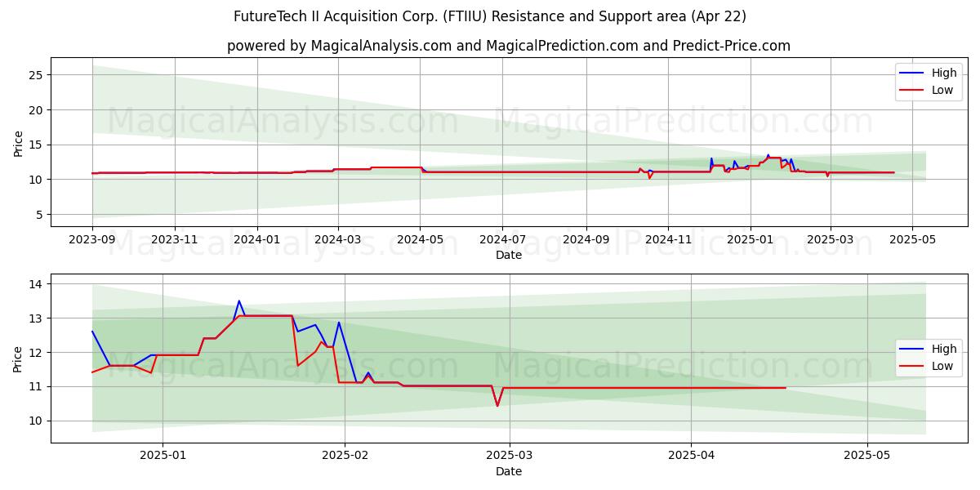Click the '2024-07' tick label
The height and width of the screenshot is (490, 980).
coord(502,240)
